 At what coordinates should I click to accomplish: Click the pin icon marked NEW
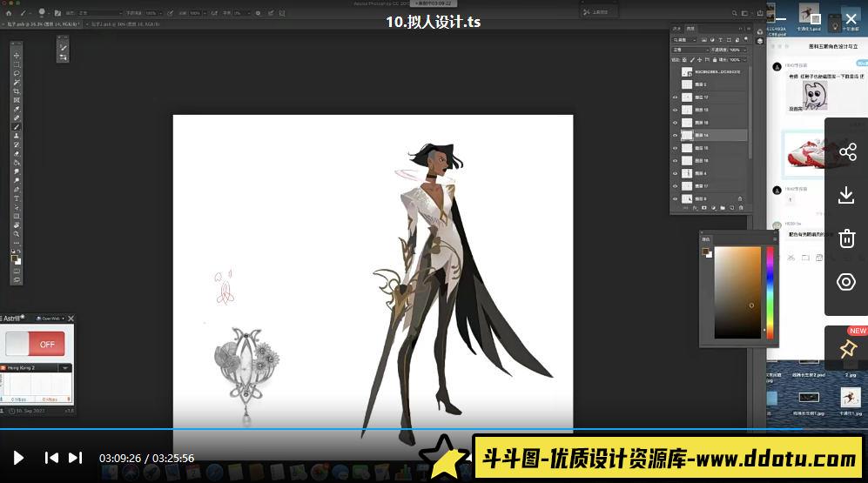tap(847, 348)
